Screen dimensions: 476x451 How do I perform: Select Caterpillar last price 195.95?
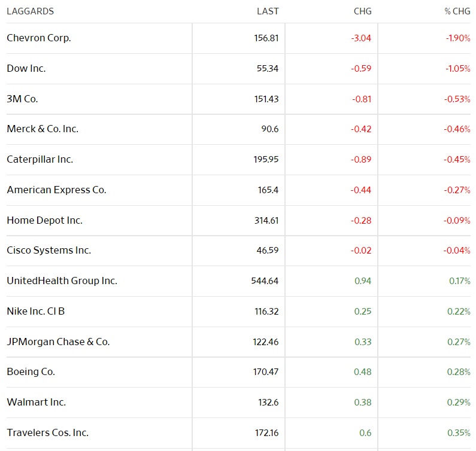click(x=266, y=160)
